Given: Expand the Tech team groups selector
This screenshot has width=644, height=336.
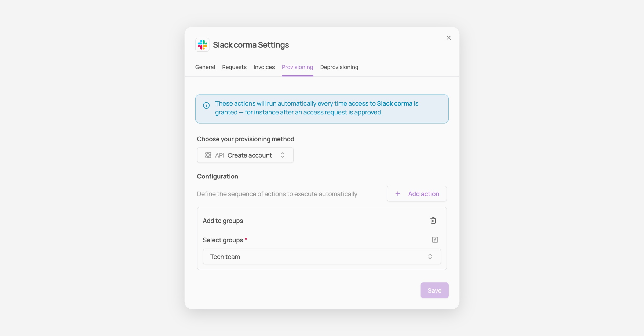Looking at the screenshot, I should [x=322, y=256].
